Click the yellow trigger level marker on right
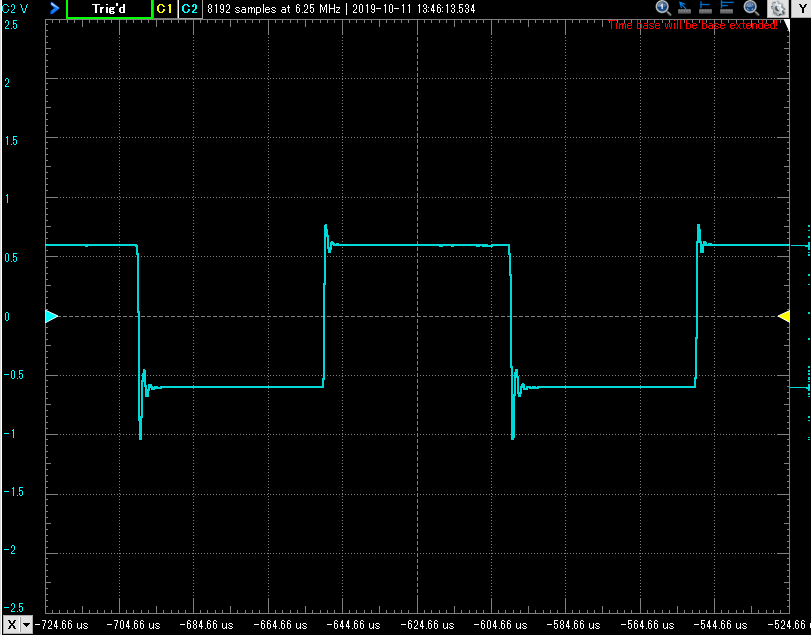The height and width of the screenshot is (635, 811). pyautogui.click(x=784, y=316)
